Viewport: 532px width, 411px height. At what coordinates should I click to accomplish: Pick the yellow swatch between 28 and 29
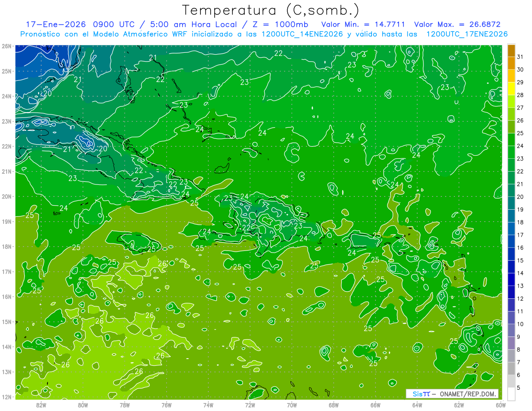511,89
